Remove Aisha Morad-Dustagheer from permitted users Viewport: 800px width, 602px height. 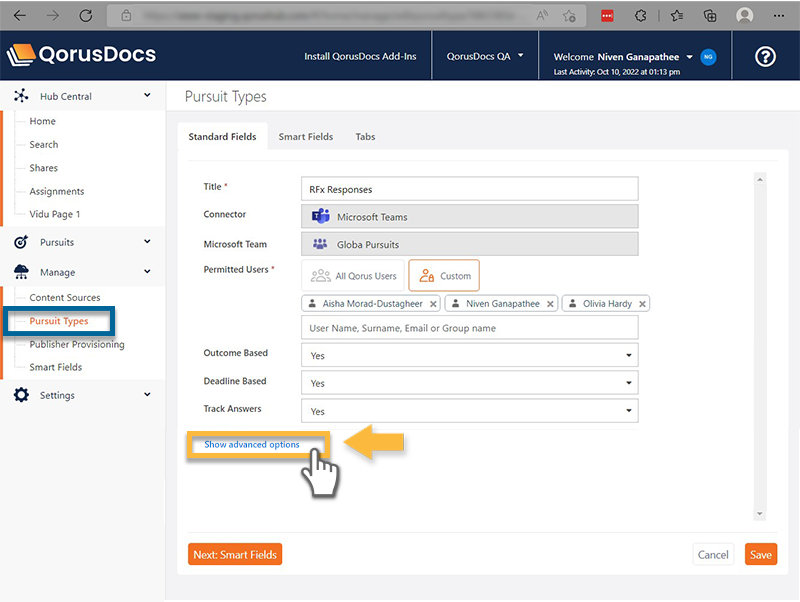(433, 304)
